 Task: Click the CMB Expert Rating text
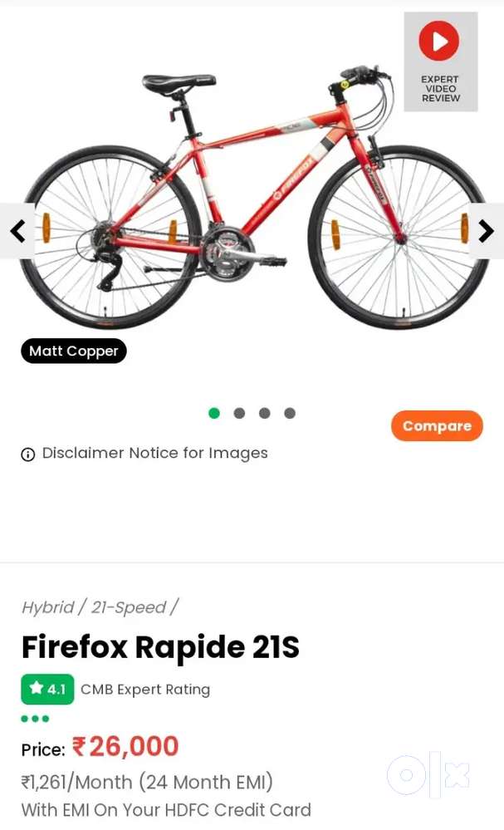[x=145, y=690]
